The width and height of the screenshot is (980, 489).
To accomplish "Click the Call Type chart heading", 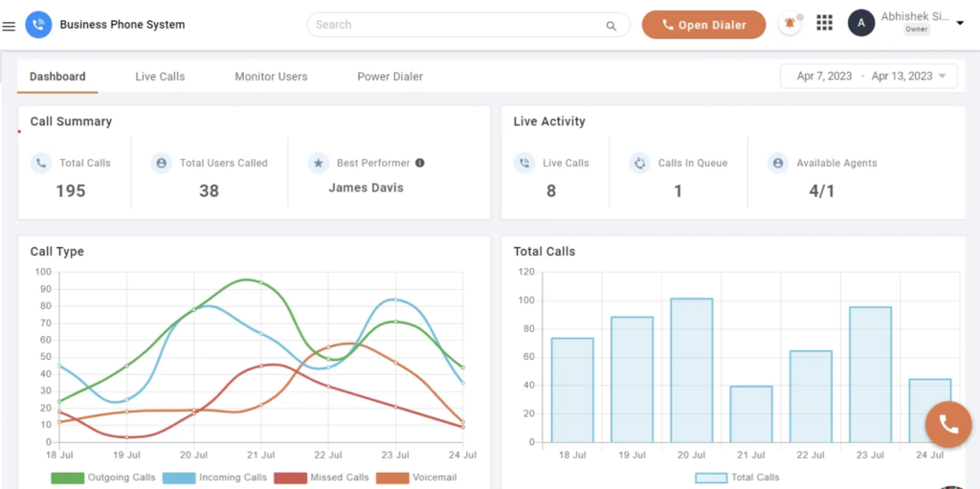I will (56, 252).
